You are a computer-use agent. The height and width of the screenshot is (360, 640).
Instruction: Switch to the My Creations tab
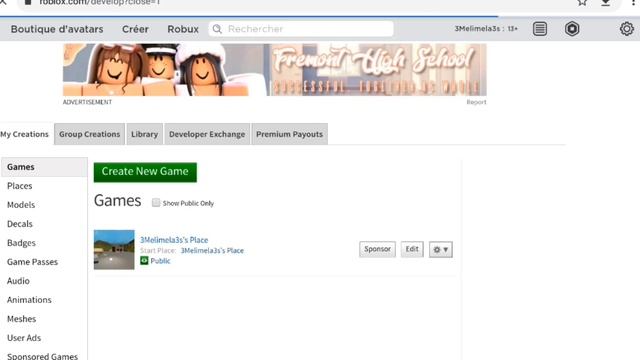pyautogui.click(x=24, y=134)
